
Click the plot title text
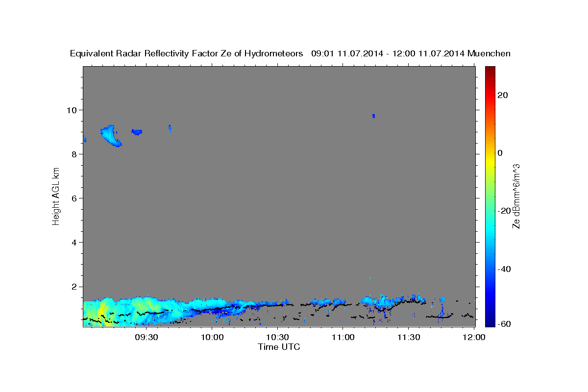coord(290,53)
